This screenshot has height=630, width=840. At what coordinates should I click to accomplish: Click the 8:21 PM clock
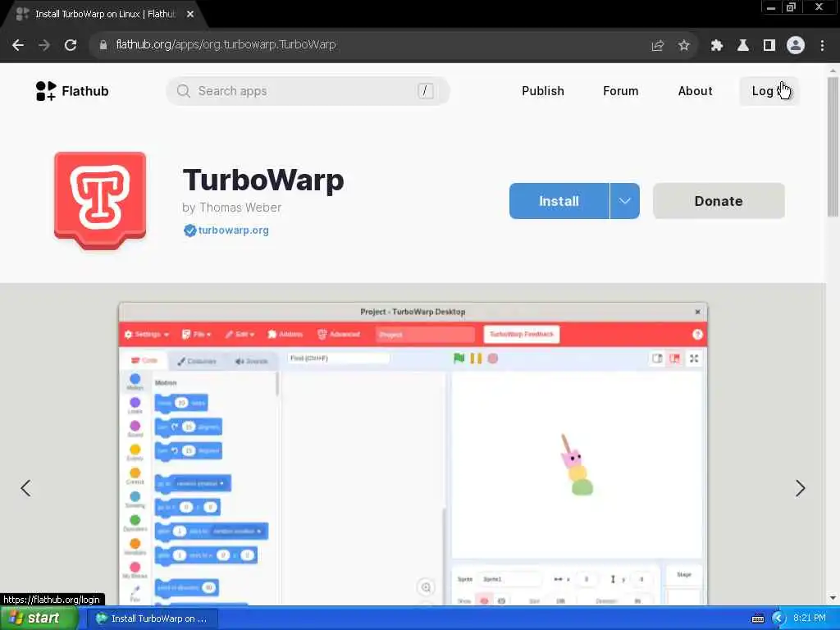coord(810,619)
